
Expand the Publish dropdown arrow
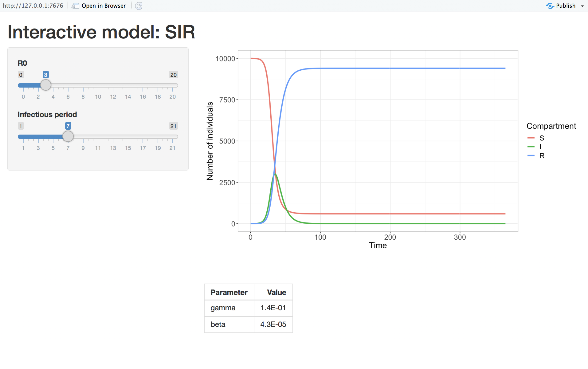(x=582, y=6)
